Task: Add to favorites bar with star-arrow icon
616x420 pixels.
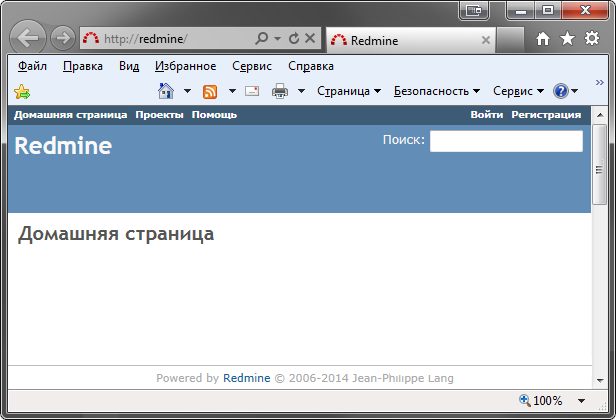Action: [22, 92]
